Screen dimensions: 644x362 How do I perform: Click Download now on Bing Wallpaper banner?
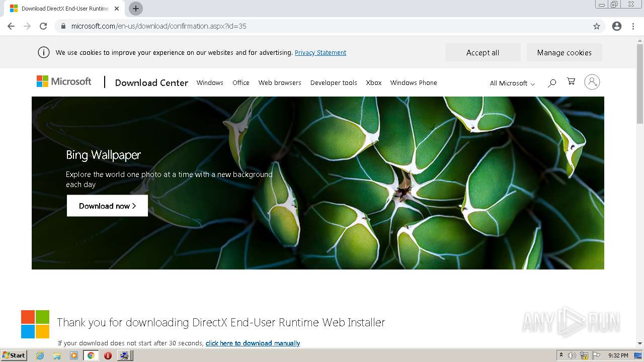point(107,206)
